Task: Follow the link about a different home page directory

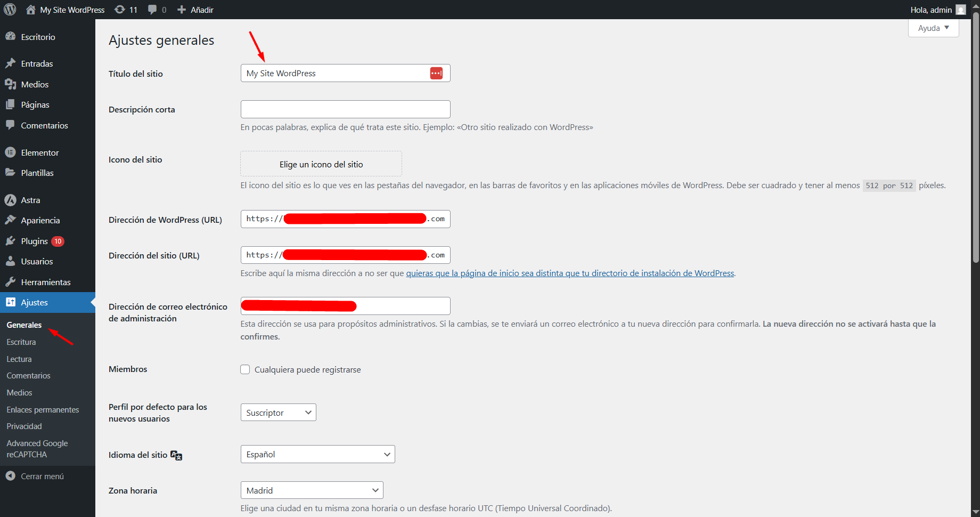Action: [x=570, y=273]
